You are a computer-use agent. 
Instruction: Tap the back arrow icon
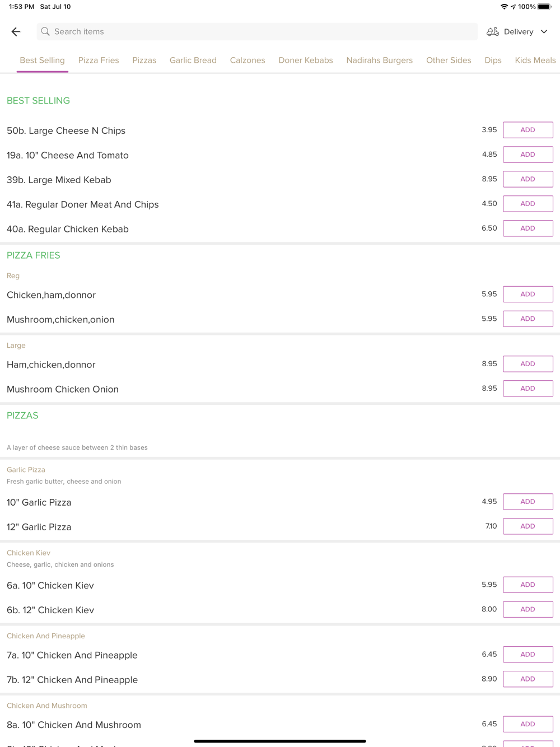click(x=16, y=32)
